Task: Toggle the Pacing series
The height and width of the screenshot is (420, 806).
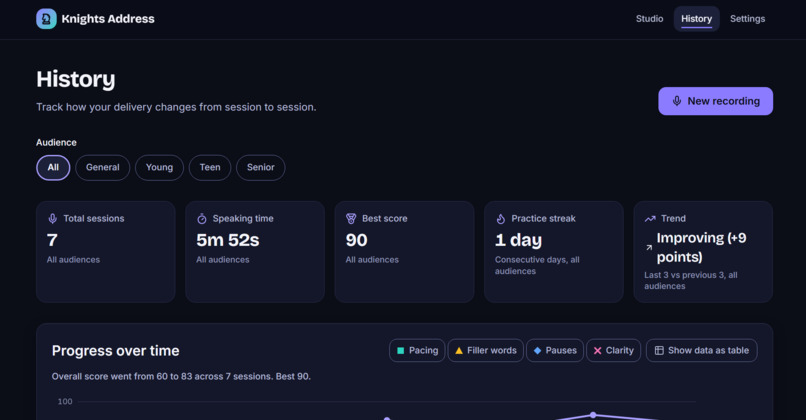Action: tap(417, 351)
